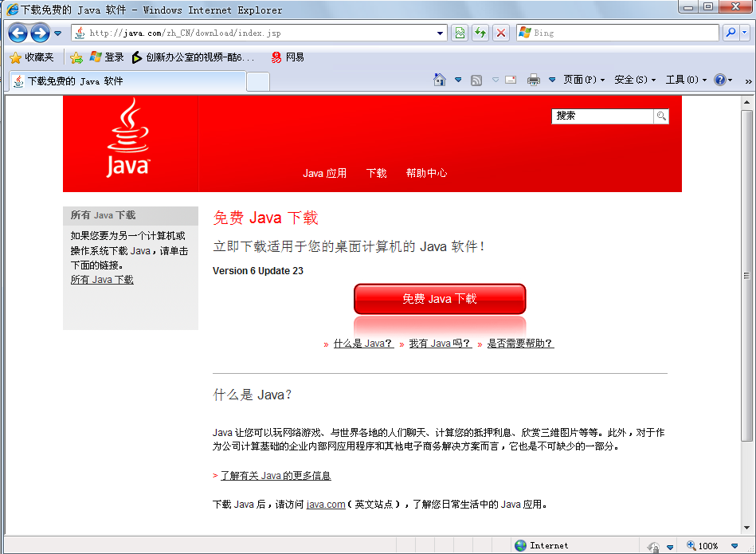Screen dimensions: 756x554
Task: Open the Help question mark menu
Action: click(x=723, y=80)
